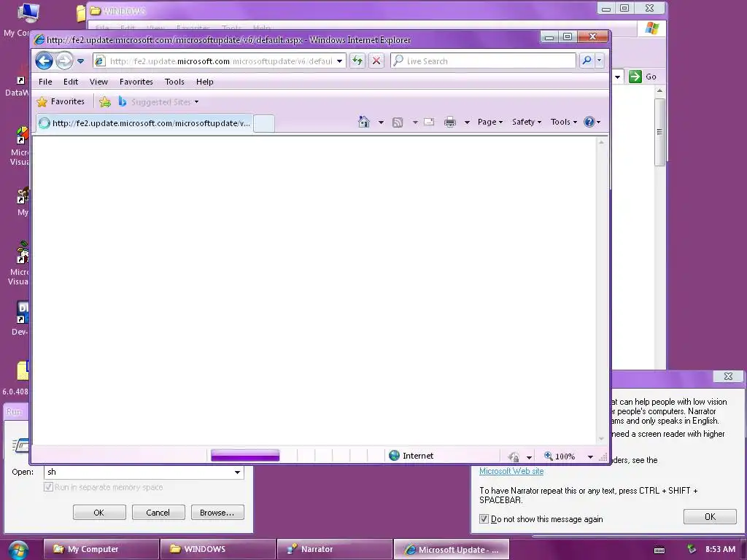Open the Safety command bar menu
The image size is (747, 560).
pos(527,122)
